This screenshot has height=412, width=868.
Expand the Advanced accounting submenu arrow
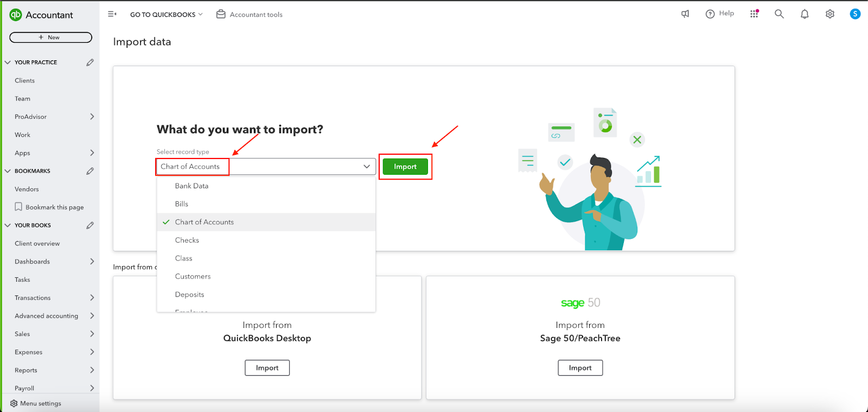coord(92,316)
